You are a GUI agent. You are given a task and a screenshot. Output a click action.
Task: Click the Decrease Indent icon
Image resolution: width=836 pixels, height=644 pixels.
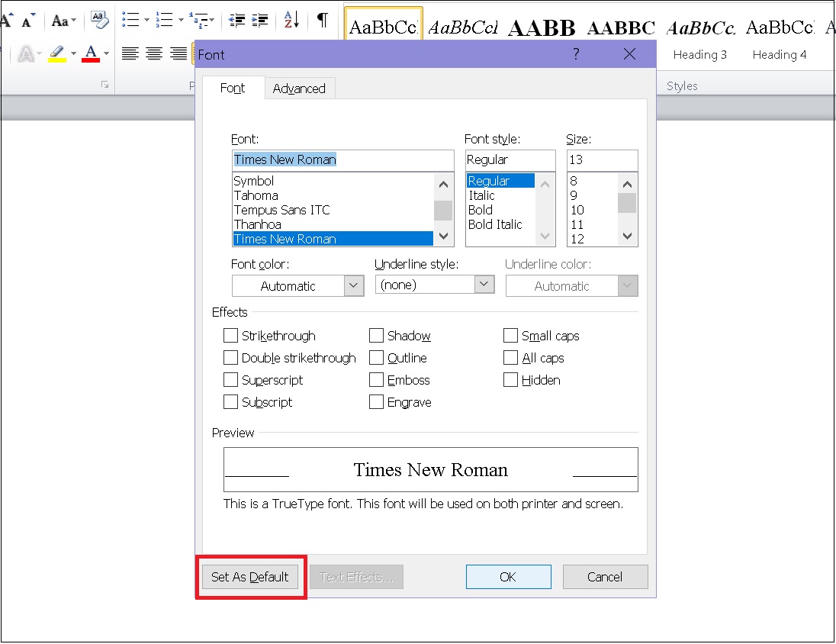click(236, 20)
